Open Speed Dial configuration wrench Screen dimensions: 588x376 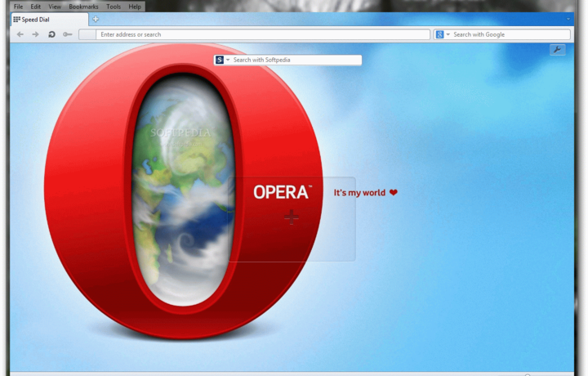[x=558, y=50]
